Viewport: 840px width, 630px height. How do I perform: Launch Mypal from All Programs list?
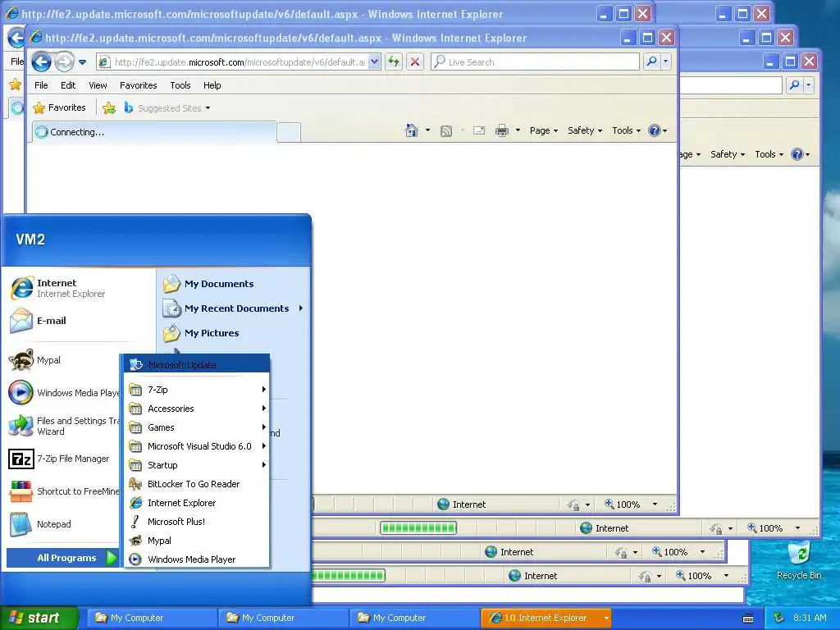[197, 541]
